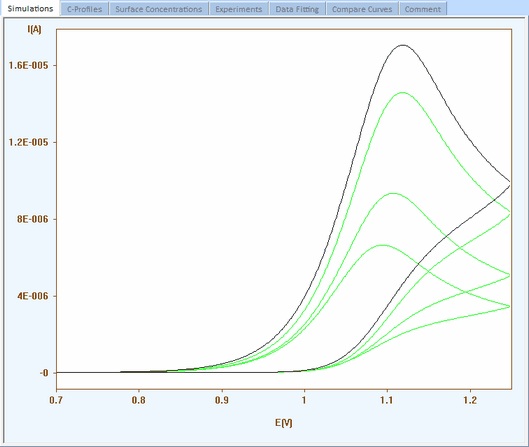Click the 0.9 x-axis tick label
529x447 pixels.
[221, 400]
